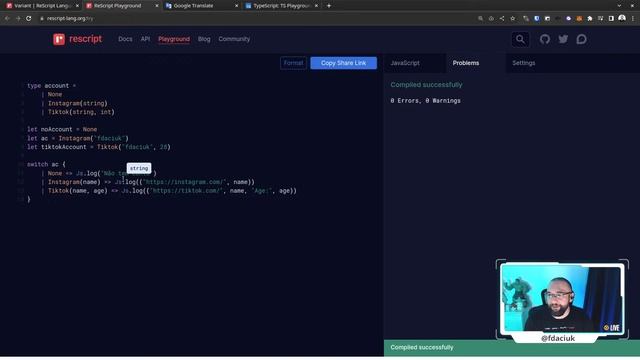640x360 pixels.
Task: Switch to the Variant ReScript Language tab
Action: point(41,6)
